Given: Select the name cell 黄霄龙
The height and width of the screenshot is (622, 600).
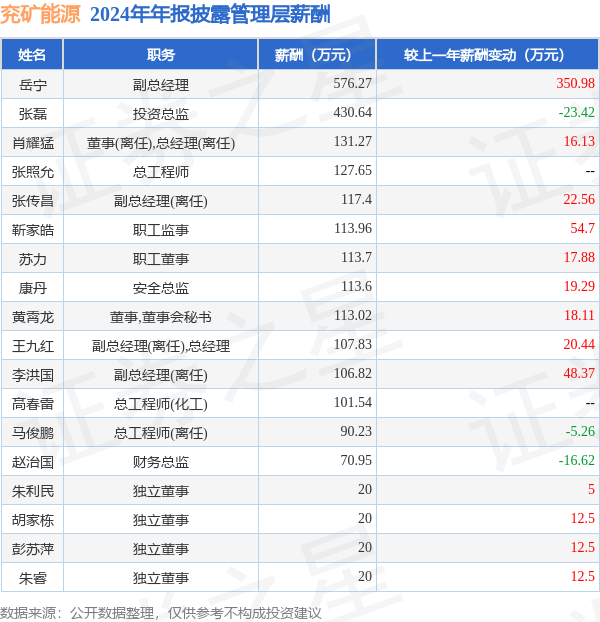Looking at the screenshot, I should point(33,317).
